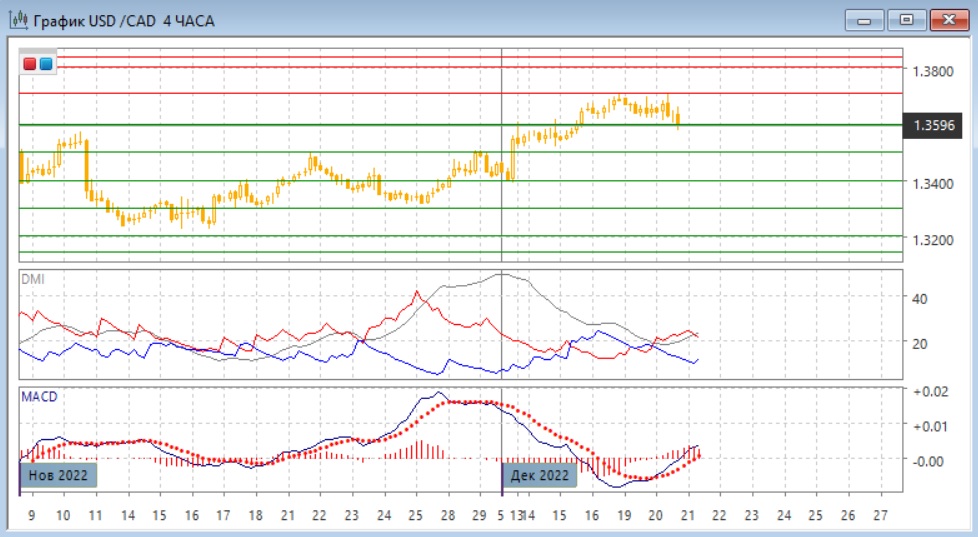Click date 21 under the last candle
Viewport: 978px width, 537px height.
(x=687, y=516)
